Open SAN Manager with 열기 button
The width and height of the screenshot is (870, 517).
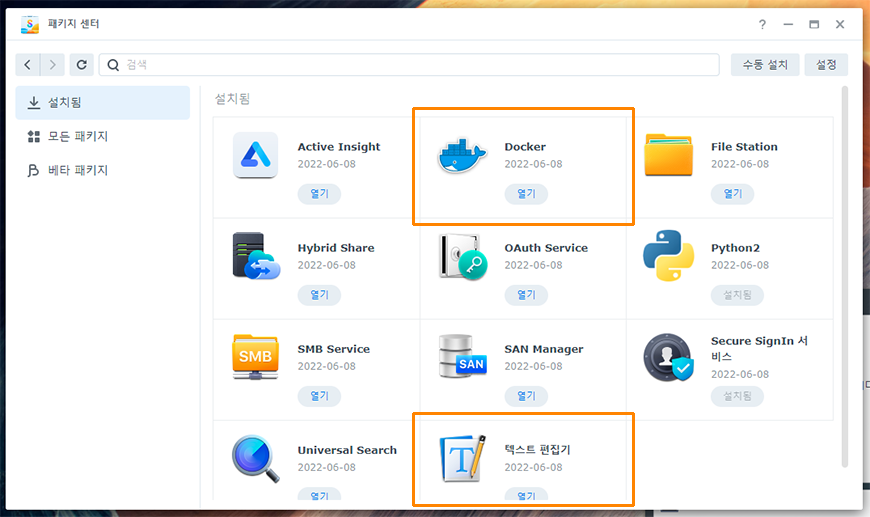(x=526, y=396)
